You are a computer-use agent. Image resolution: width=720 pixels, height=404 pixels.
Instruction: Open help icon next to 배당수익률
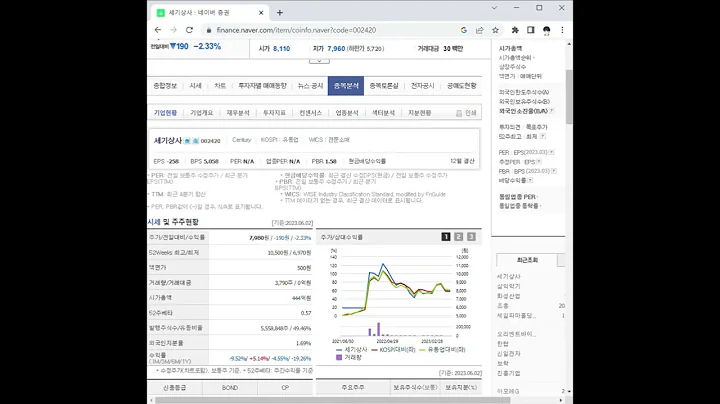pyautogui.click(x=530, y=180)
